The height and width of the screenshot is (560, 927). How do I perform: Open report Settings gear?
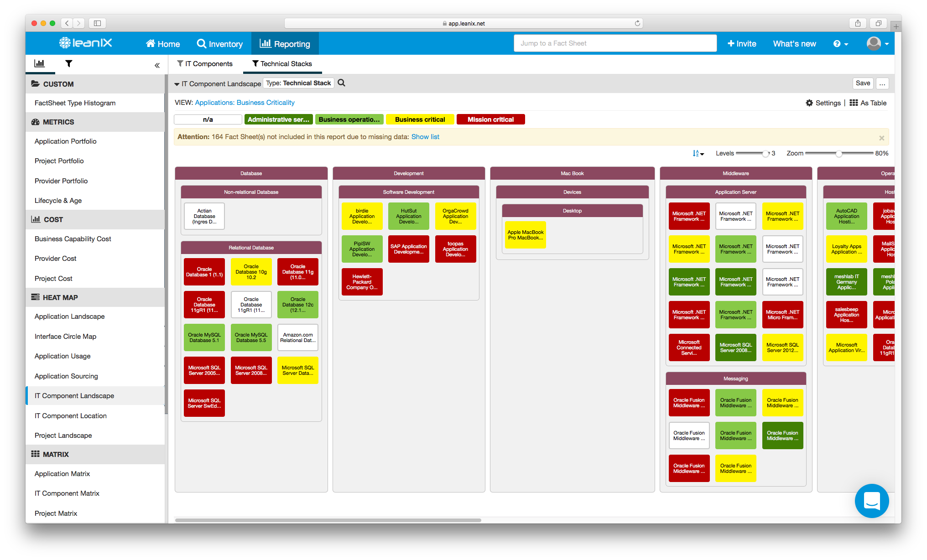pyautogui.click(x=823, y=103)
